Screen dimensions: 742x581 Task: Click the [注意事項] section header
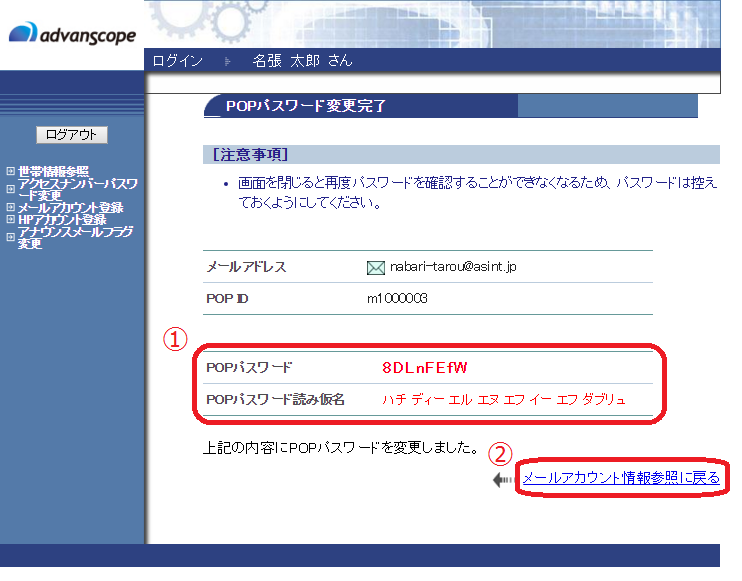pyautogui.click(x=250, y=155)
